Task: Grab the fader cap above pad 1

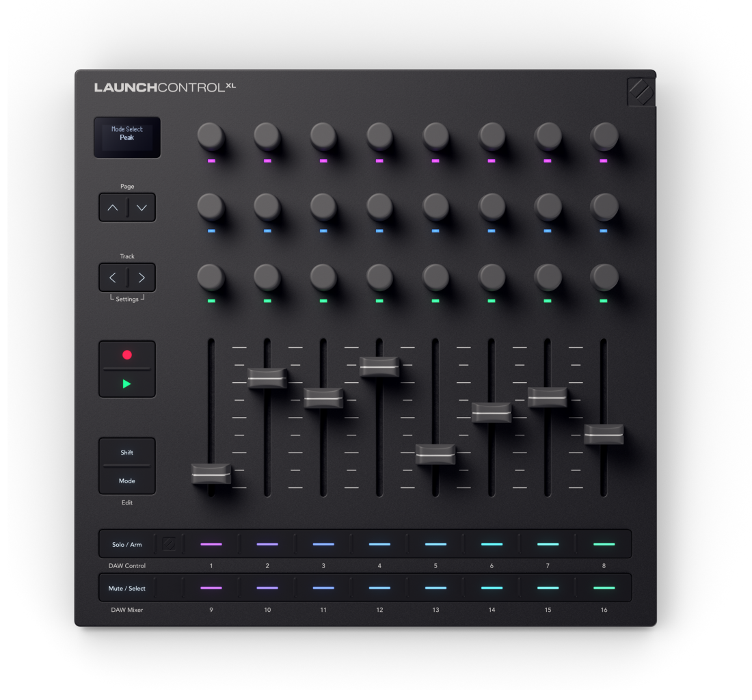Action: pos(211,474)
